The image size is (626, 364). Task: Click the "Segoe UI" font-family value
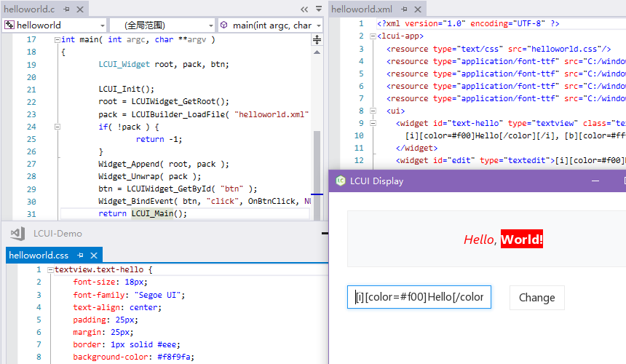[157, 295]
